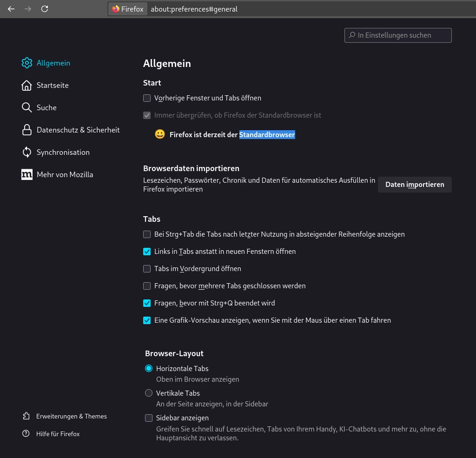This screenshot has height=458, width=476.
Task: Enable Vorherige Fenster und Tabs öffnen
Action: click(147, 98)
